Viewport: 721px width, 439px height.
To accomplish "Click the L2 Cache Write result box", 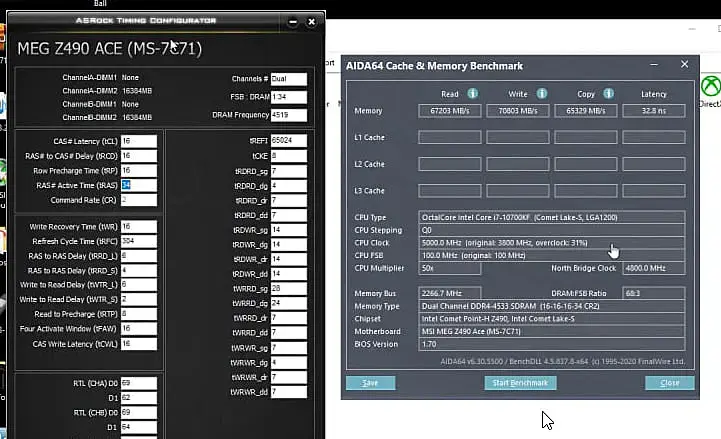I will [518, 164].
